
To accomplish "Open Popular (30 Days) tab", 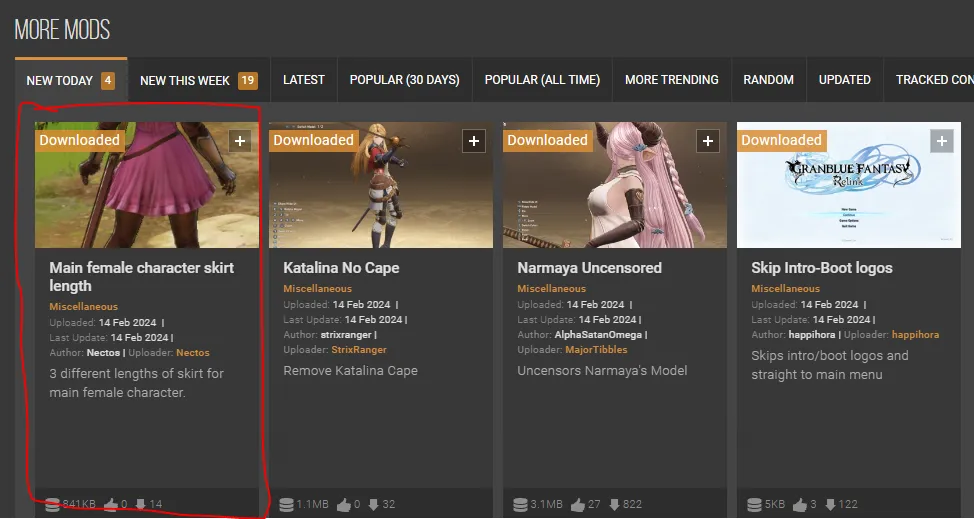I will point(404,80).
